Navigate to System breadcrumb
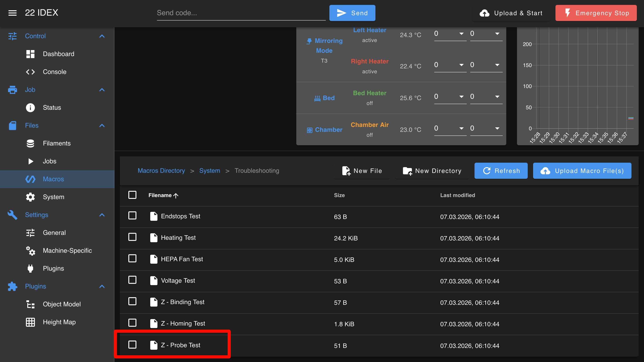Viewport: 644px width, 362px height. pos(210,171)
